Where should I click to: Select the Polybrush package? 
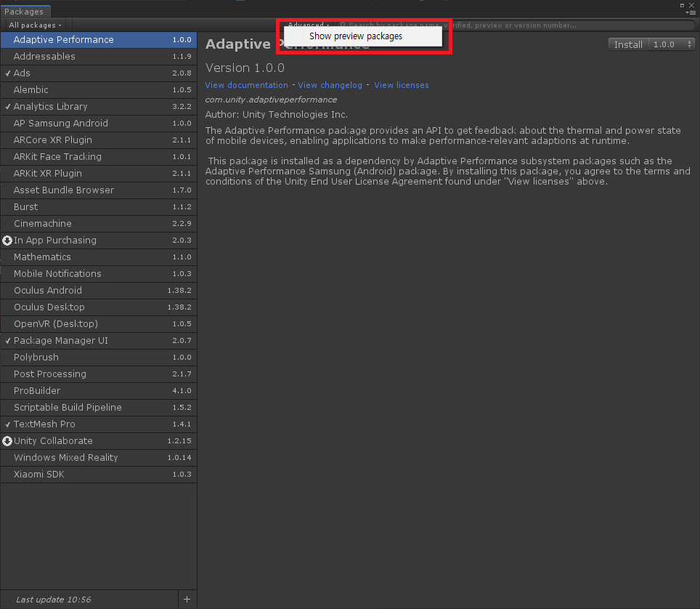(99, 358)
